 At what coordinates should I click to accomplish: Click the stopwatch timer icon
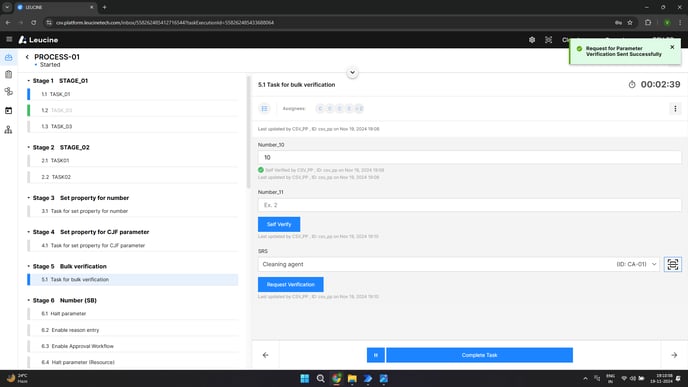tap(632, 84)
